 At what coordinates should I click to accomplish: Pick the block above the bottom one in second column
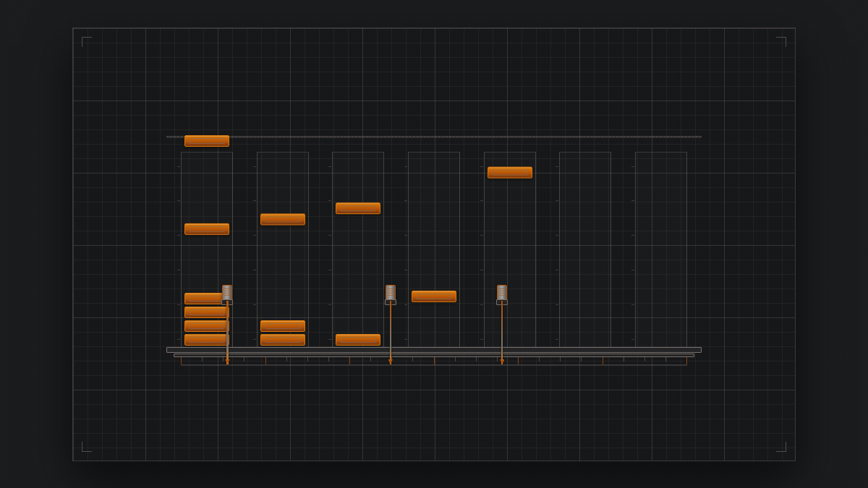283,326
